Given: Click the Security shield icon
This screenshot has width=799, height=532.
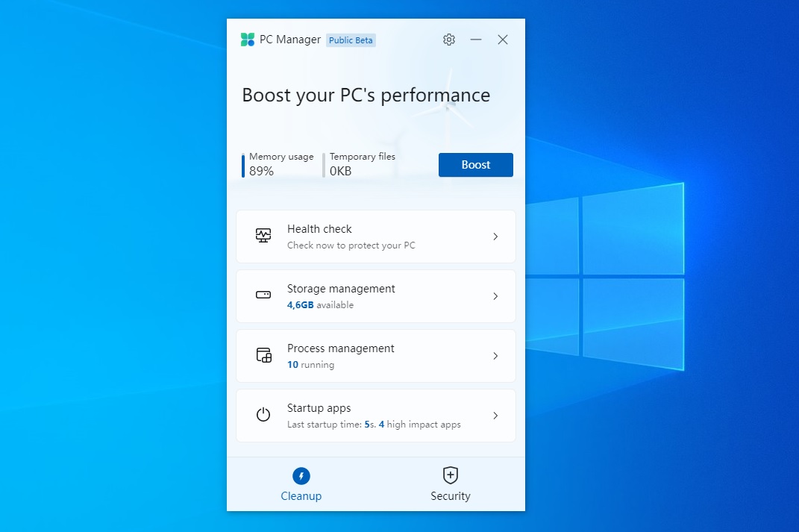Looking at the screenshot, I should (451, 475).
